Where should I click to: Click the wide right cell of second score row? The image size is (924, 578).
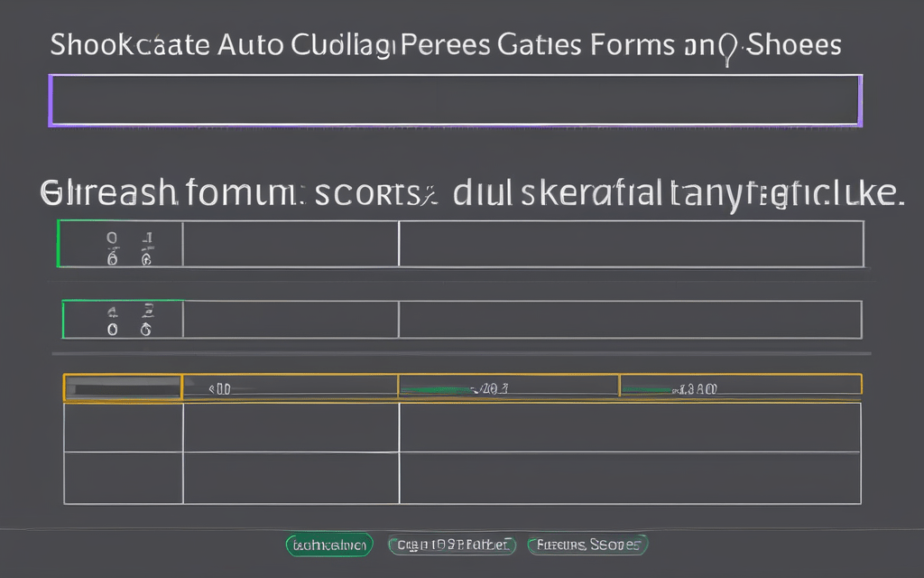point(630,320)
